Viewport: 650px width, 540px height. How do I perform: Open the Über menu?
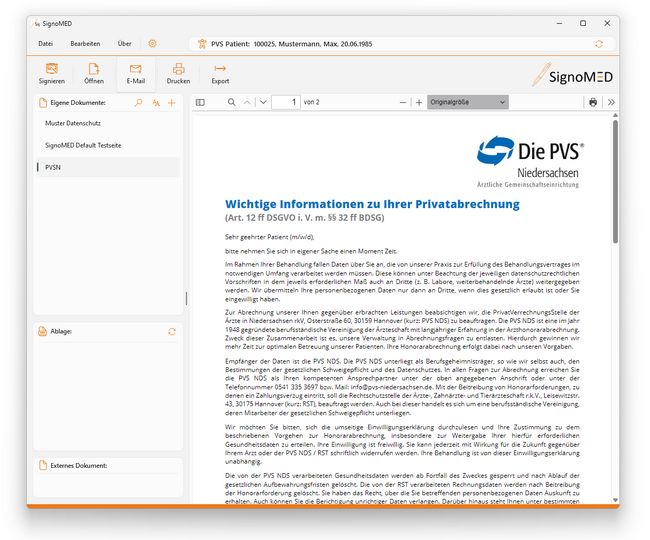(x=124, y=44)
